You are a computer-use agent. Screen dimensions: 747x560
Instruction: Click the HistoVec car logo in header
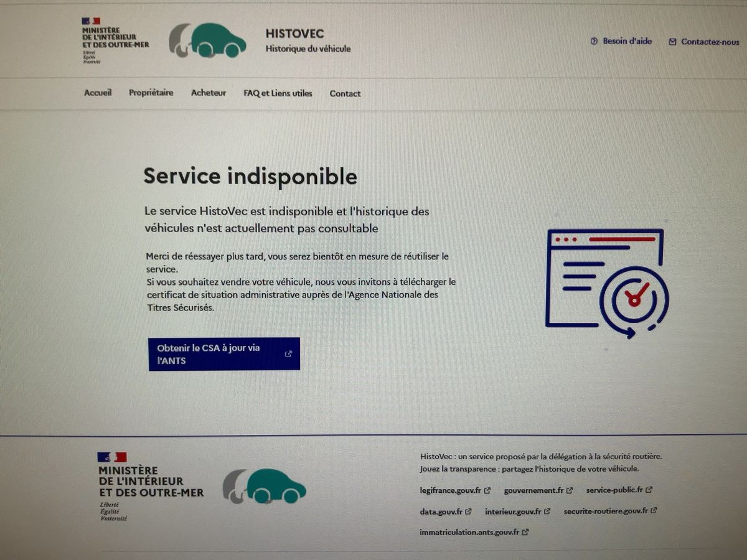click(207, 40)
